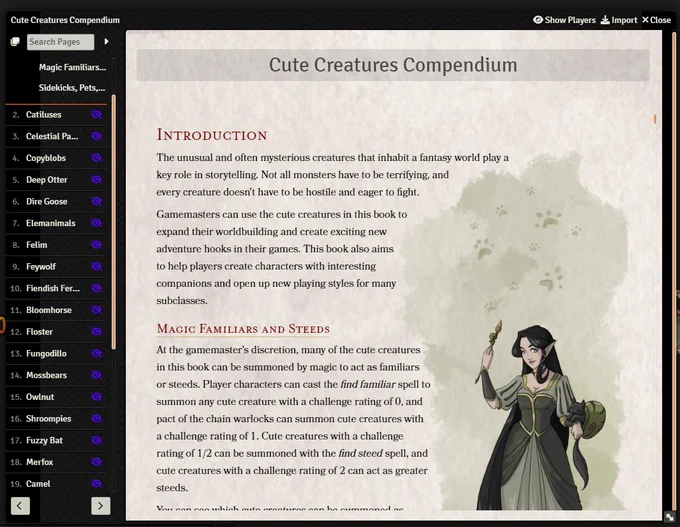680x527 pixels.
Task: Go to next page with right chevron
Action: click(101, 506)
